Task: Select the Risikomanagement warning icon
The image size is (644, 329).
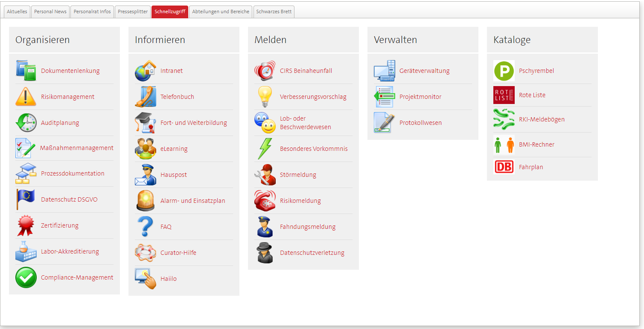Action: pyautogui.click(x=26, y=97)
